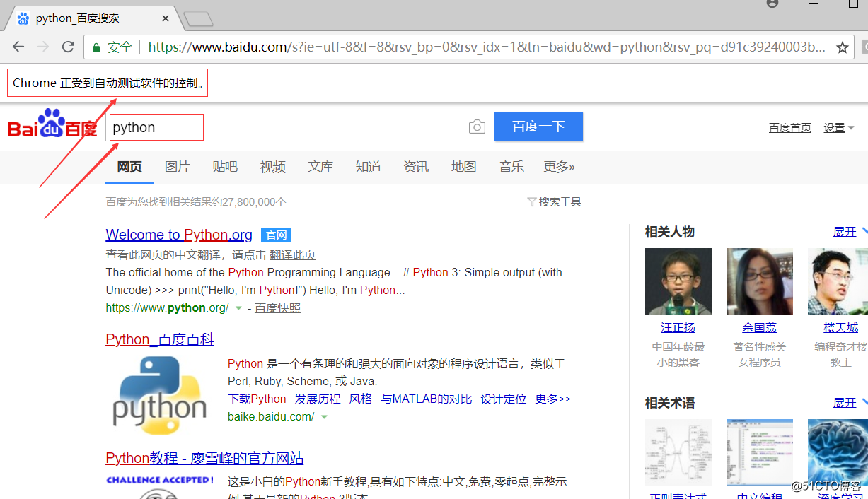
Task: Open the 更多» category menu
Action: [x=559, y=167]
